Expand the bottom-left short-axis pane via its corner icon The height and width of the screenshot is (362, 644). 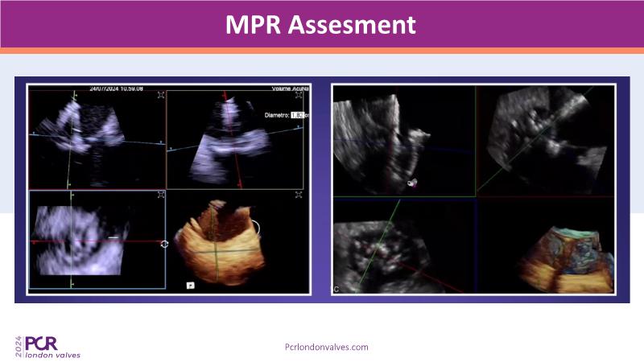click(162, 195)
